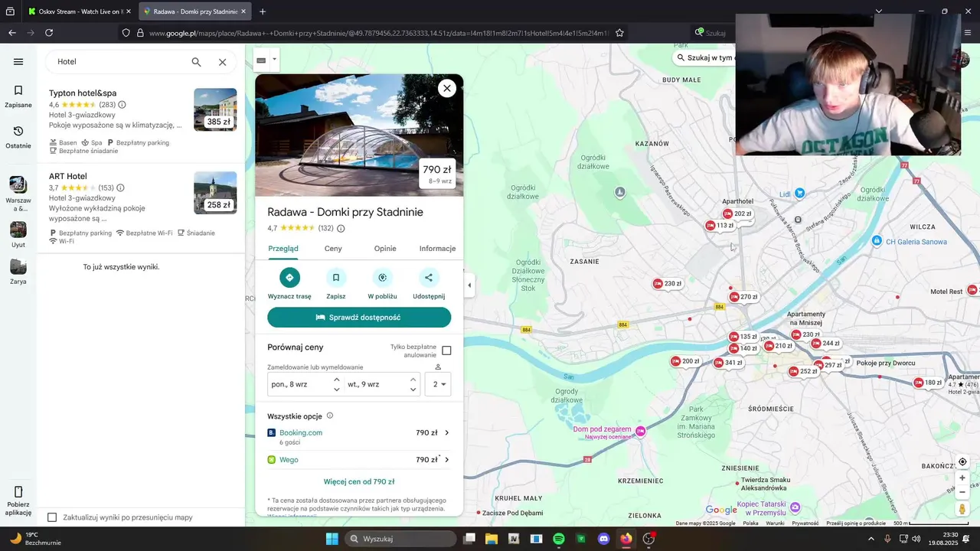Close the Radawa place panel
This screenshot has width=980, height=551.
coord(447,88)
